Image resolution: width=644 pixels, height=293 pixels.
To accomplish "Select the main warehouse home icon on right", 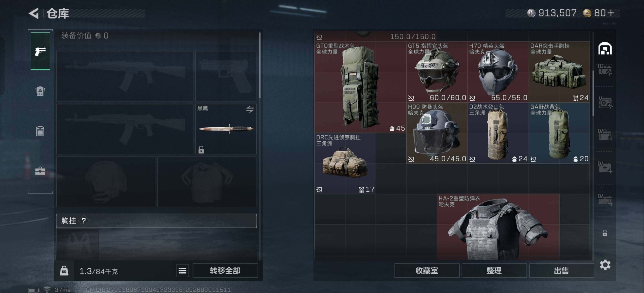I will [605, 48].
